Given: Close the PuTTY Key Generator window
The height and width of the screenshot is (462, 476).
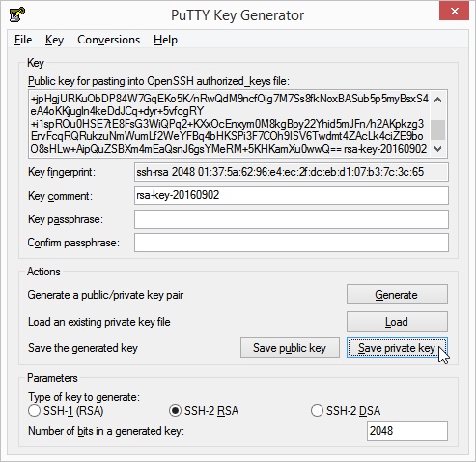Looking at the screenshot, I should pos(455,12).
